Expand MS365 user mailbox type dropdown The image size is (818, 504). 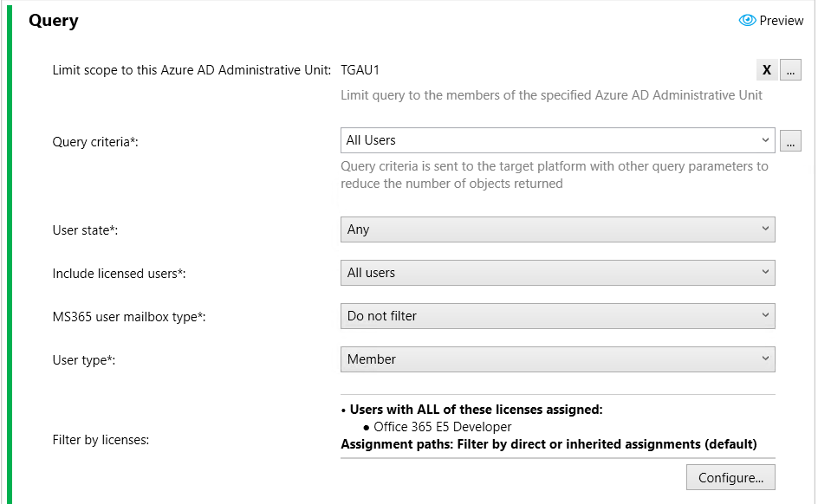point(558,316)
